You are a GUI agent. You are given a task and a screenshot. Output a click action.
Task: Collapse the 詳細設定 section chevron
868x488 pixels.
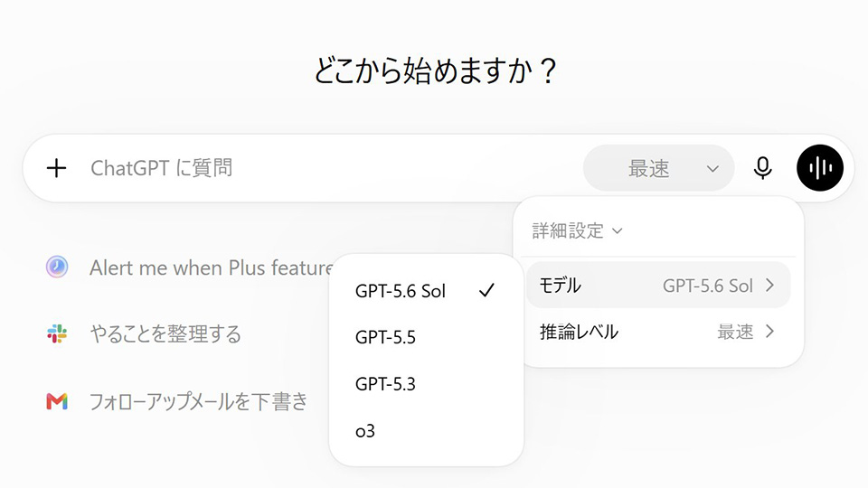618,230
